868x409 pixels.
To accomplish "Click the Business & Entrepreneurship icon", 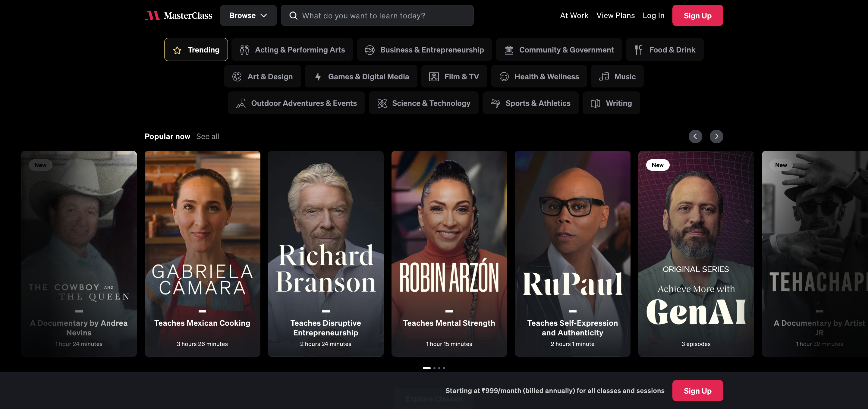I will [370, 50].
